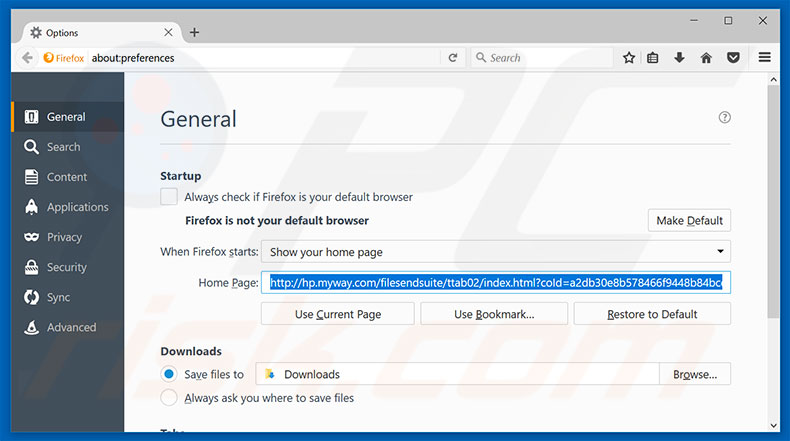Select Save files to radio button
Viewport: 790px width, 441px height.
tap(169, 374)
